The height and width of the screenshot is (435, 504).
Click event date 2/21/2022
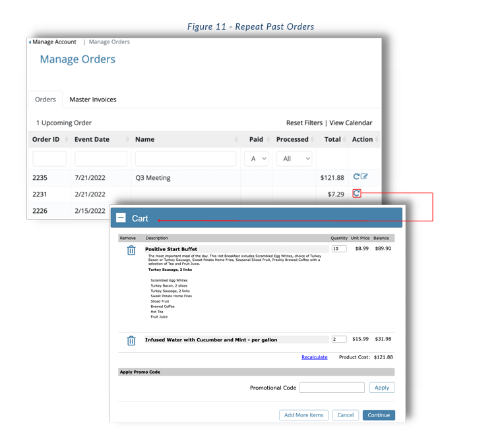90,194
